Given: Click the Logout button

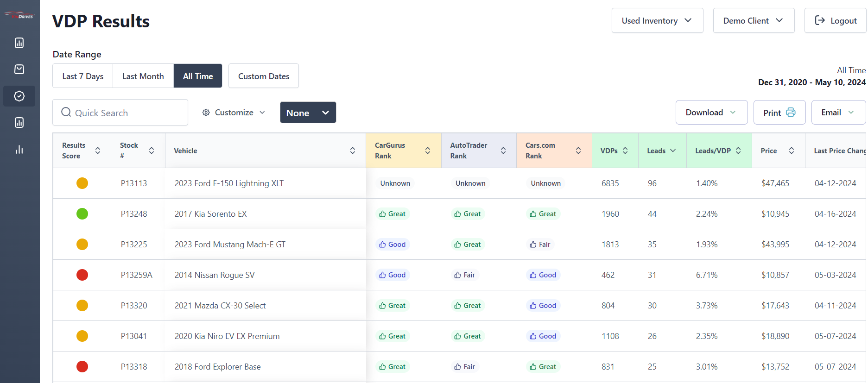Looking at the screenshot, I should tap(835, 20).
